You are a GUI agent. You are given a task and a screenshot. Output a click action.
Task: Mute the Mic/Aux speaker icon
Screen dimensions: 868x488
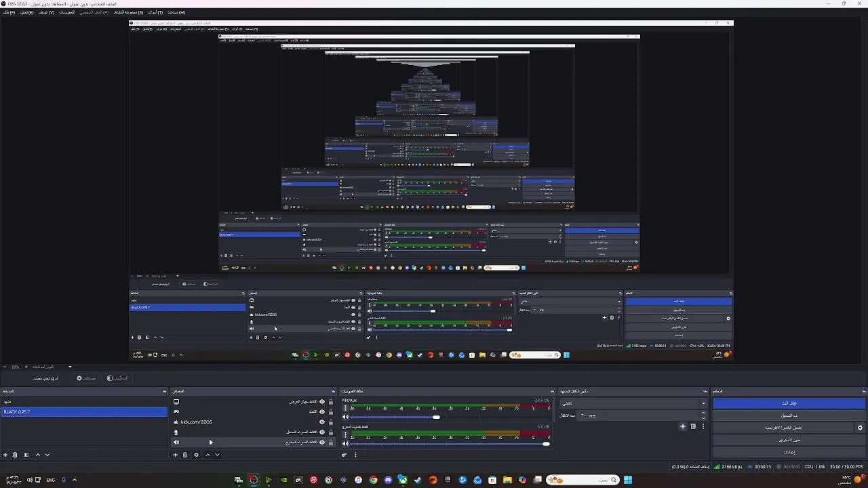(x=345, y=417)
